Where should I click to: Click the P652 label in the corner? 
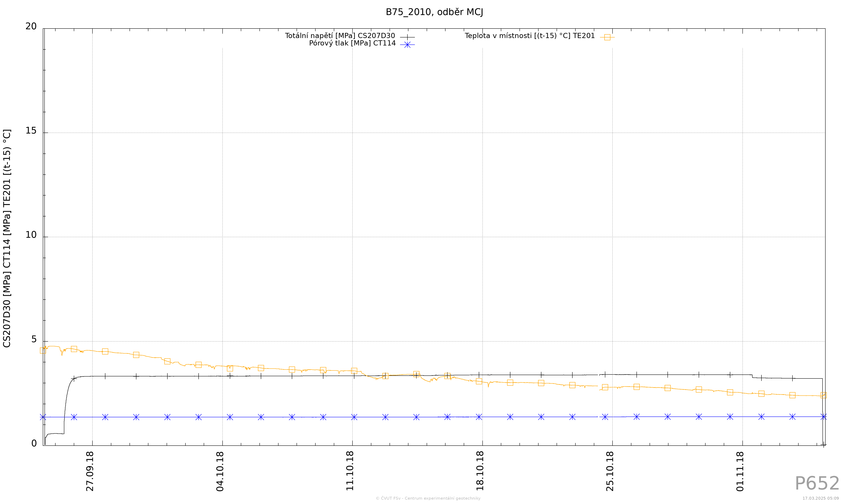pyautogui.click(x=817, y=483)
